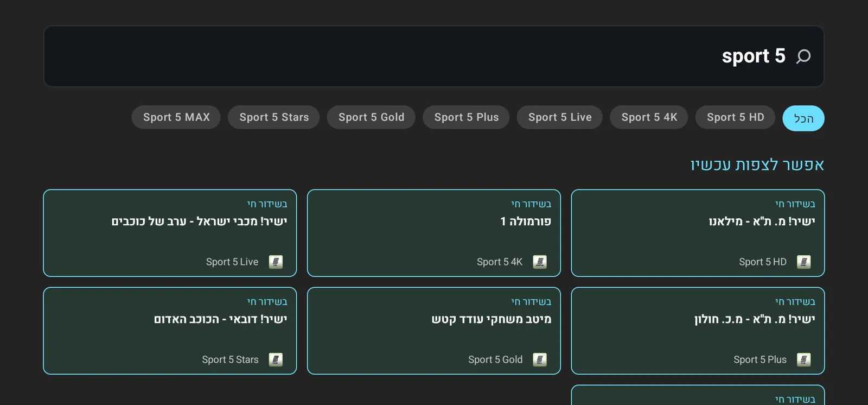
Task: Show only Sport 5 Live filter chip
Action: pos(560,117)
